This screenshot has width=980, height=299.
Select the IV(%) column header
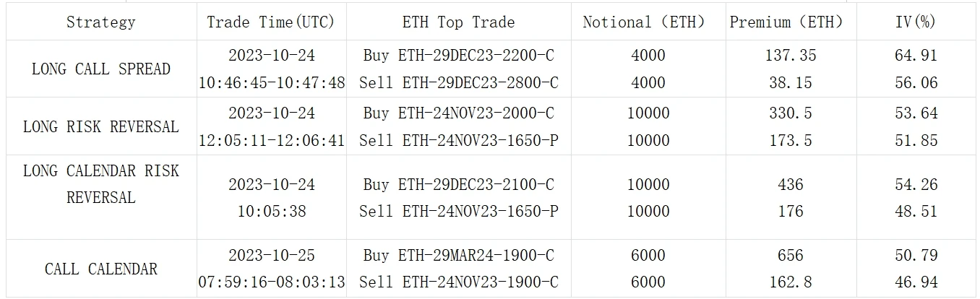pyautogui.click(x=916, y=22)
